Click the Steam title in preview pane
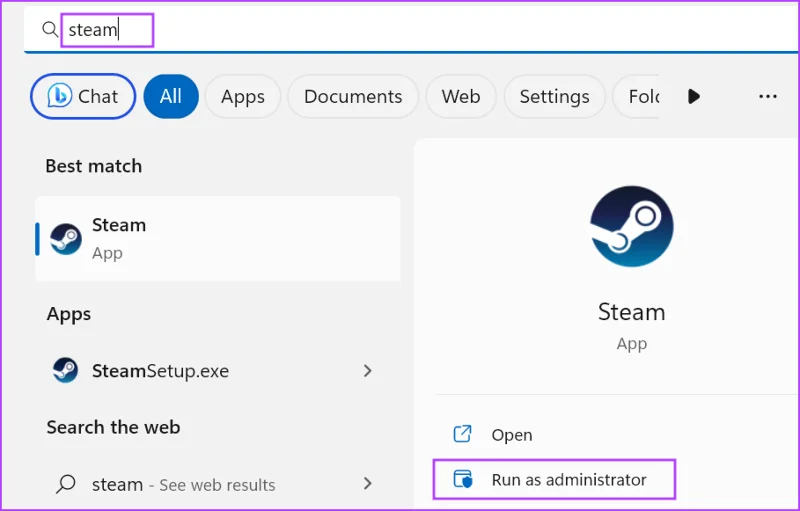Screen dimensions: 800x511 tap(632, 312)
